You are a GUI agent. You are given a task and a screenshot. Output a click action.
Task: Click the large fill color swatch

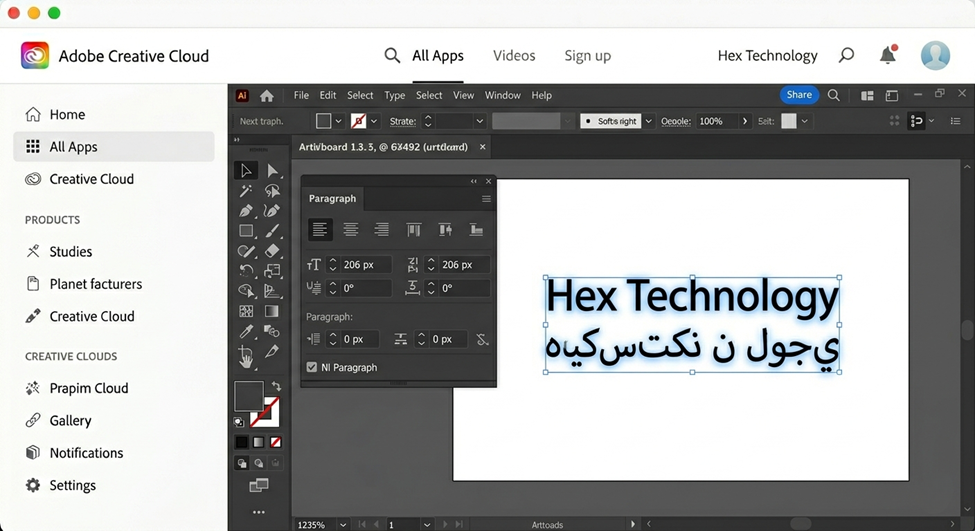point(248,395)
